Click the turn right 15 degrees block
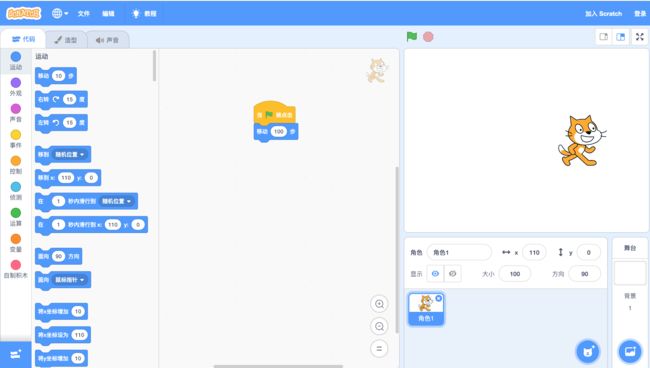The width and height of the screenshot is (650, 368). click(61, 99)
